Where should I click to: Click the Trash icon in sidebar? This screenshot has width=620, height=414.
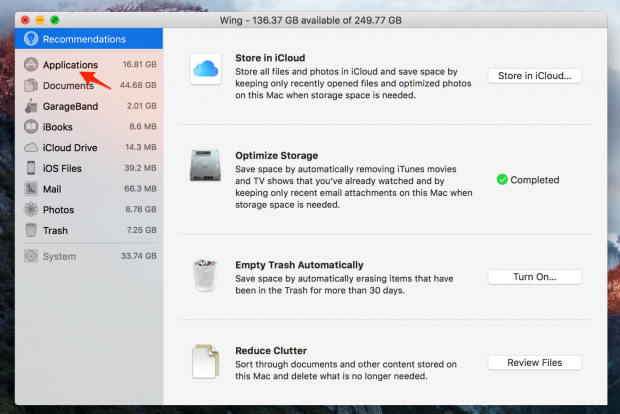[x=31, y=230]
